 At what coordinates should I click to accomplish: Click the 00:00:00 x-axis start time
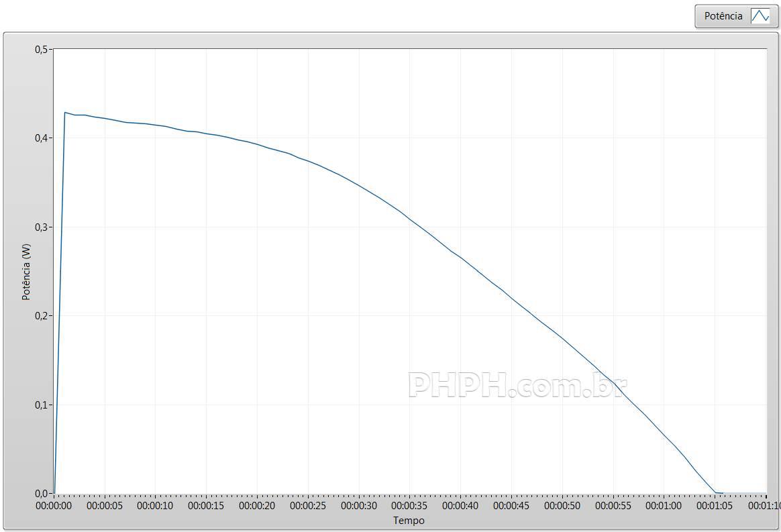click(x=54, y=506)
